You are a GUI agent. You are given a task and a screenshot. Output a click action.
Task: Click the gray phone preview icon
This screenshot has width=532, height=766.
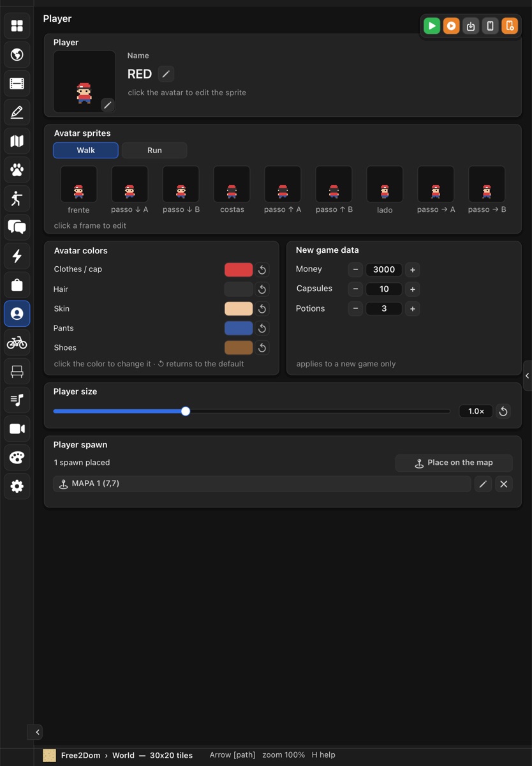click(490, 26)
